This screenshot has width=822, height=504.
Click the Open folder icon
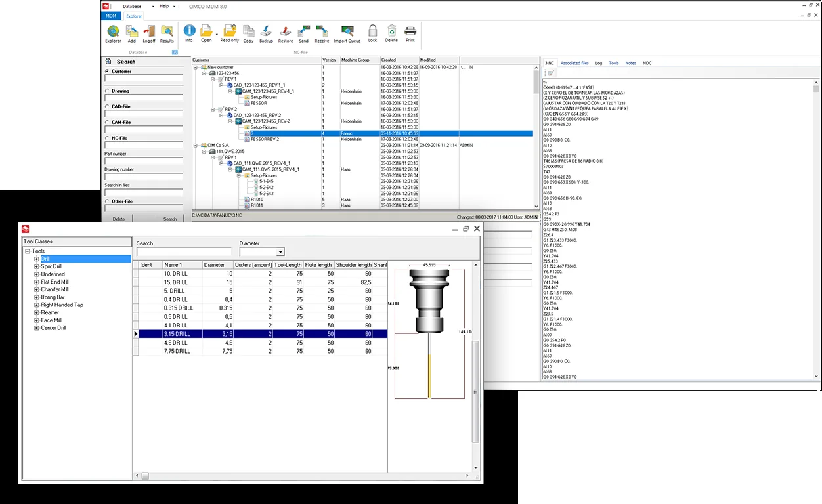pos(206,30)
